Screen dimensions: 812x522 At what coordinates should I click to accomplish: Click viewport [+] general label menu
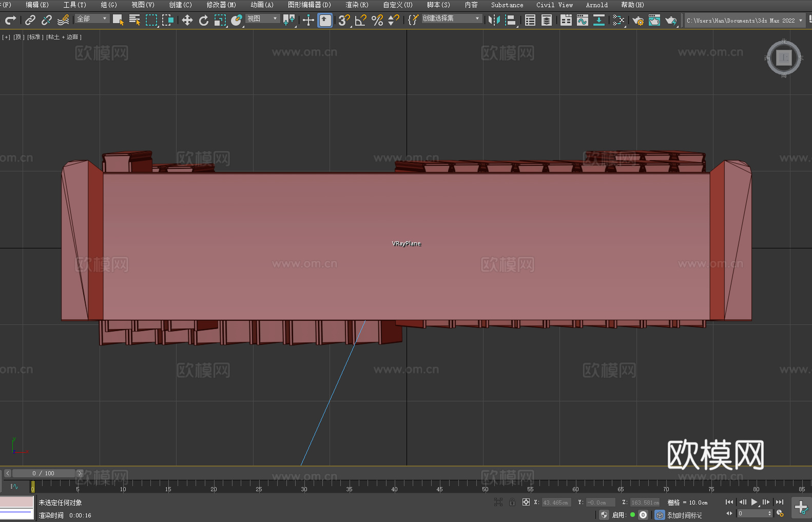click(x=6, y=37)
